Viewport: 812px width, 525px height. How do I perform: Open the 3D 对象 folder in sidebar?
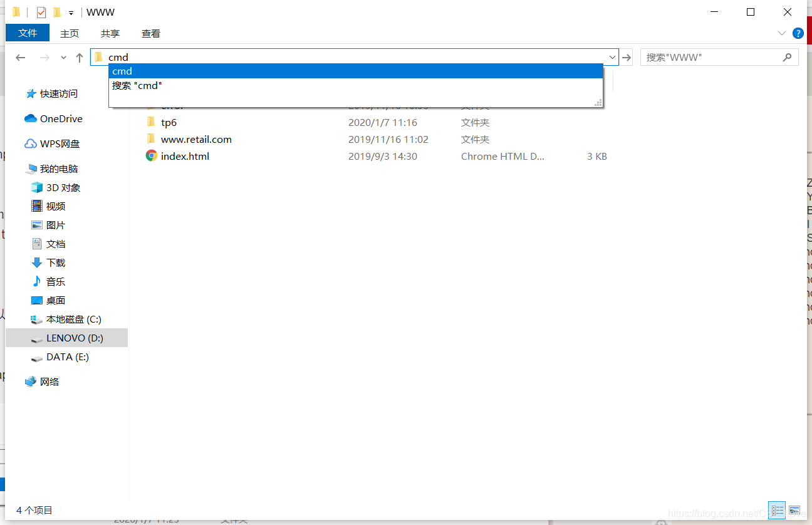tap(63, 188)
